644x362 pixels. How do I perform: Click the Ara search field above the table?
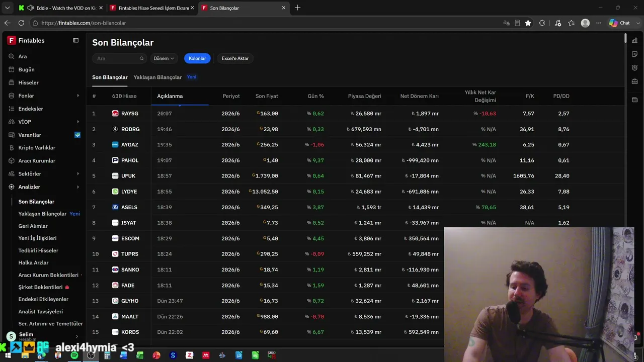119,58
